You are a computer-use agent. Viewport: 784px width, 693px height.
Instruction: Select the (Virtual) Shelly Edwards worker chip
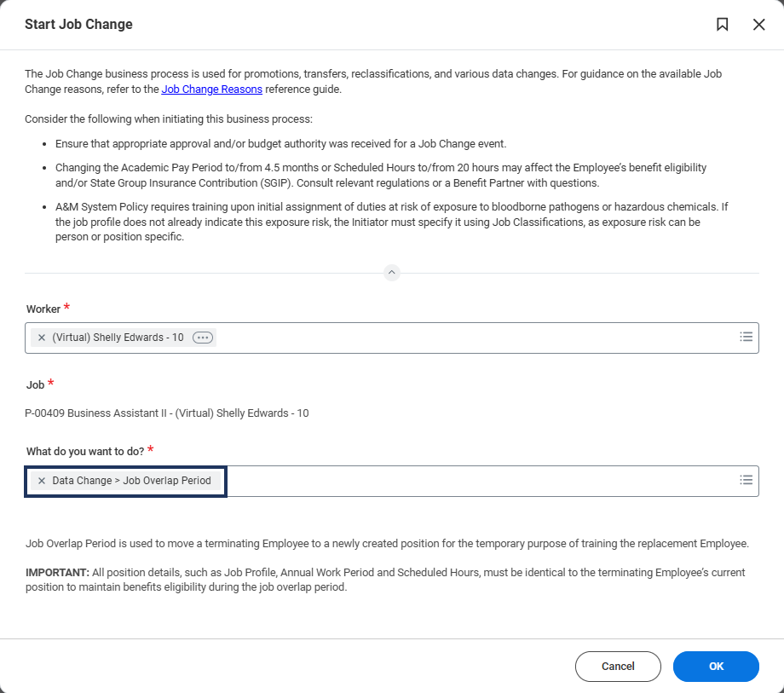[118, 338]
